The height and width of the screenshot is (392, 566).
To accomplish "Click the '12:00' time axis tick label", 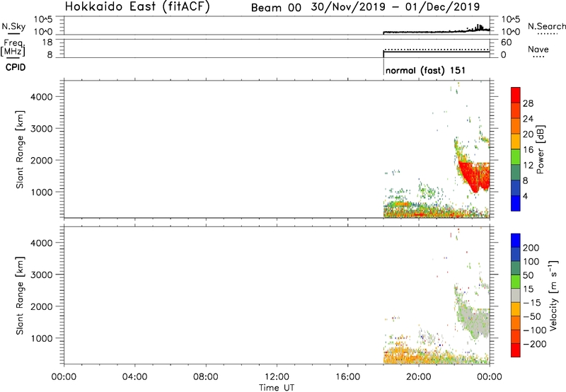I will tap(277, 377).
